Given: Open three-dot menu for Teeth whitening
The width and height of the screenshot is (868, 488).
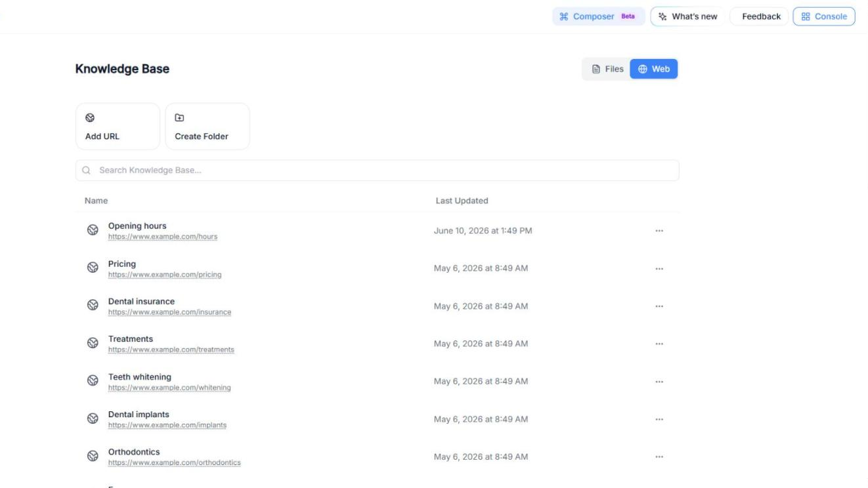Looking at the screenshot, I should (659, 382).
